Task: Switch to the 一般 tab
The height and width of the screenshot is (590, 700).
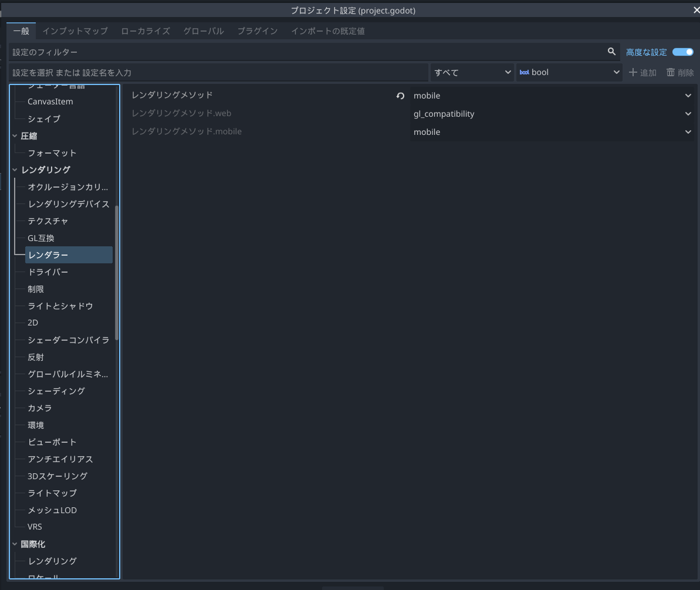Action: pyautogui.click(x=21, y=31)
